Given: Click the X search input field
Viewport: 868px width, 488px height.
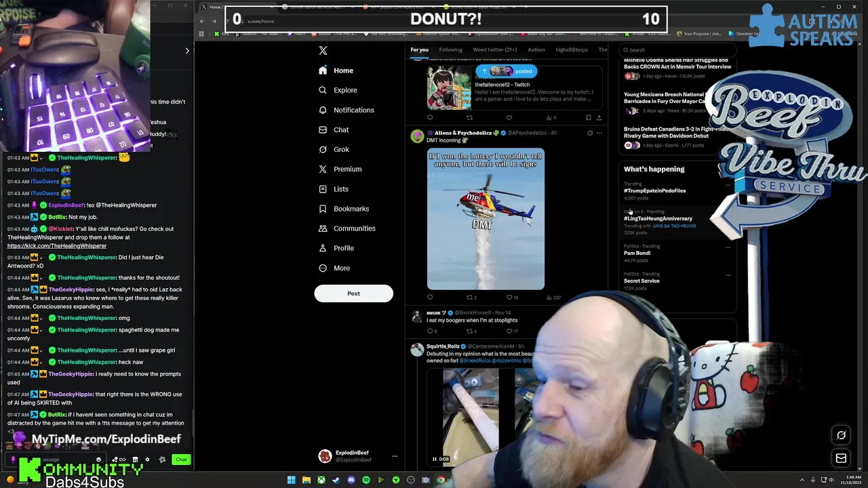Looking at the screenshot, I should point(678,49).
